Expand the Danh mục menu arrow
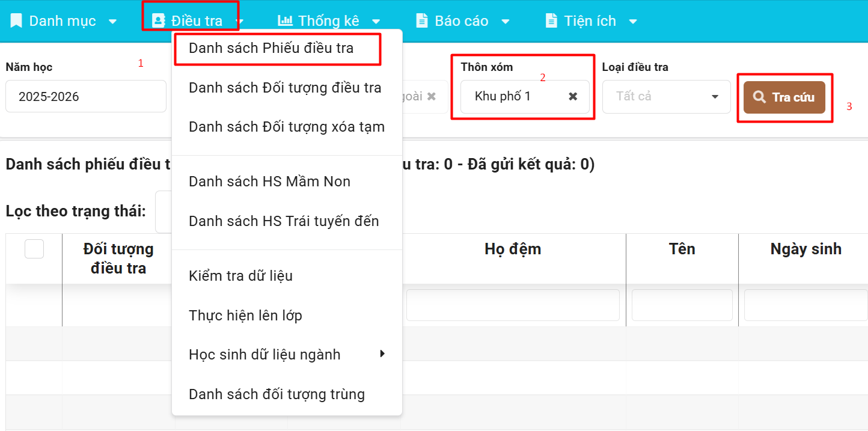 pyautogui.click(x=112, y=22)
